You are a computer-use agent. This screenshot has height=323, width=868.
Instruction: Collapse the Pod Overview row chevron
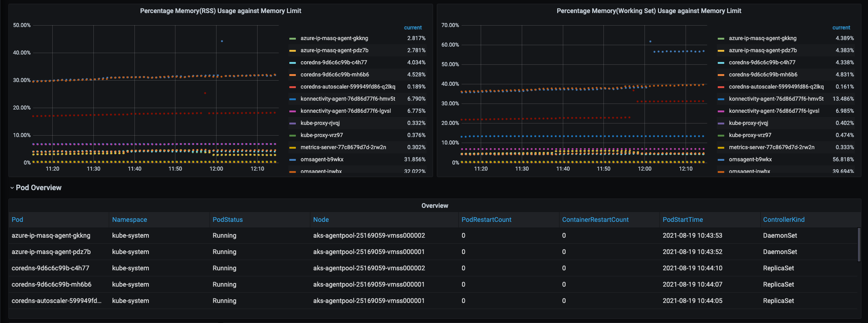coord(12,188)
